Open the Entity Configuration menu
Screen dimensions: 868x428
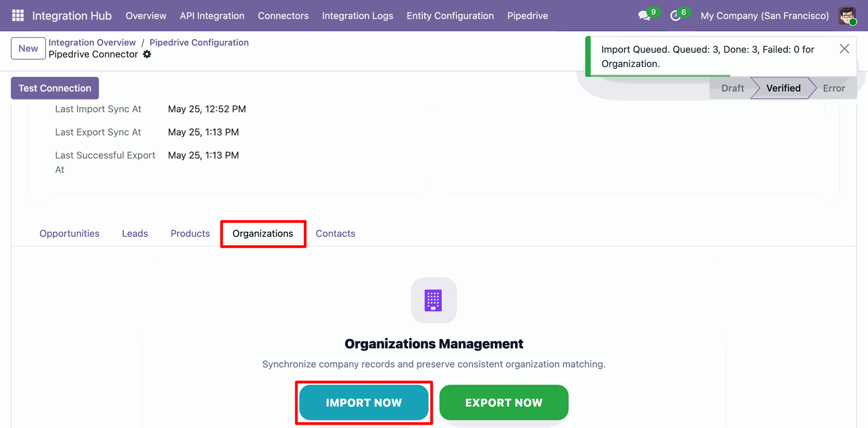pos(450,16)
